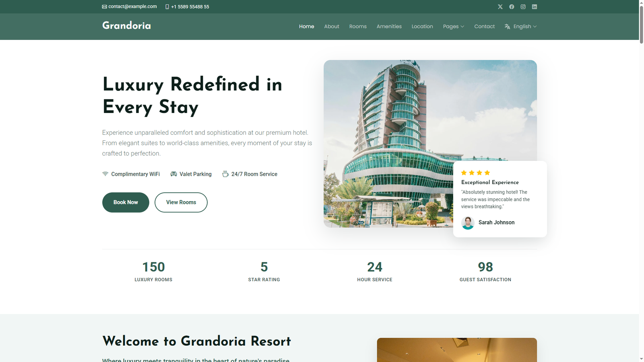644x362 pixels.
Task: Open the Instagram social icon
Action: pos(523,7)
